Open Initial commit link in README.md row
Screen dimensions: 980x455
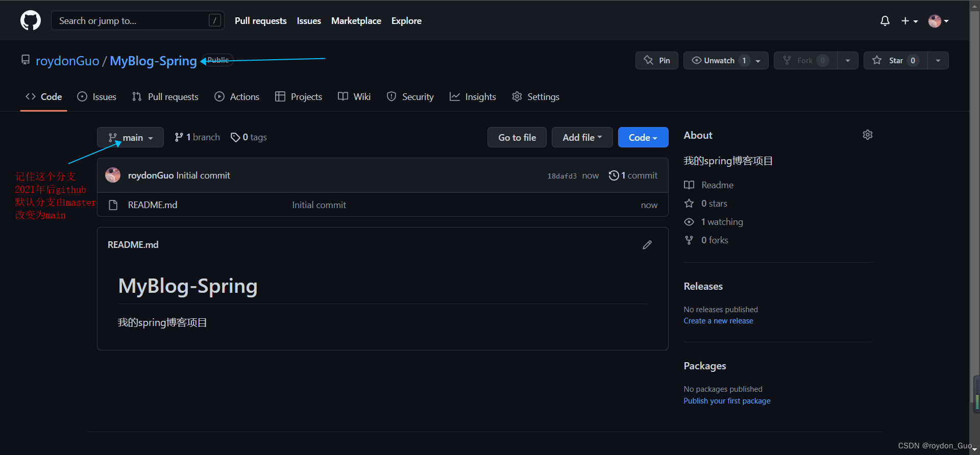(319, 205)
